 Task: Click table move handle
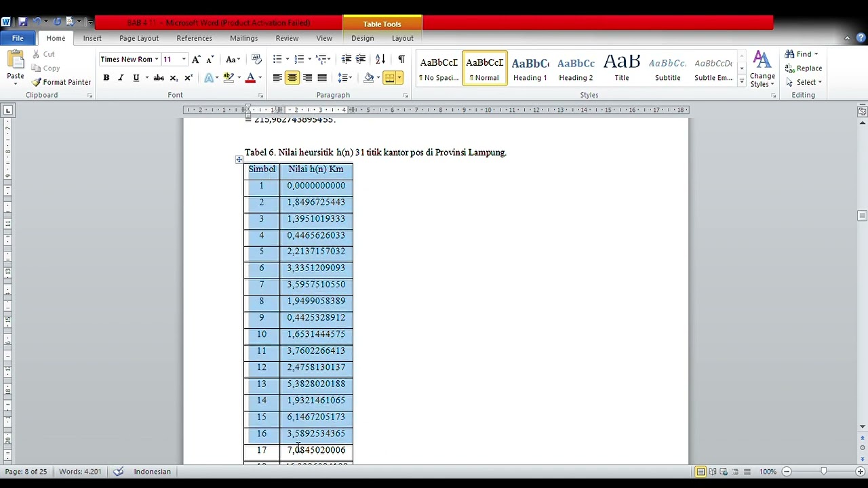(x=239, y=160)
